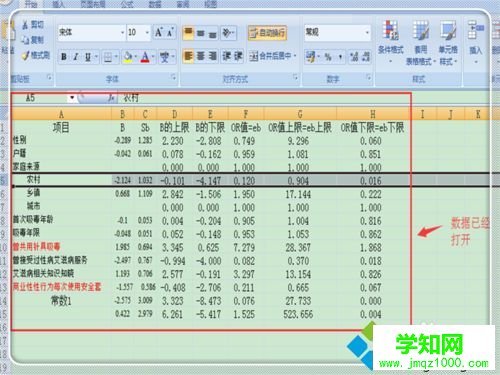Switch to the 视图 (View) tab
Image resolution: width=500 pixels, height=375 pixels.
click(210, 4)
